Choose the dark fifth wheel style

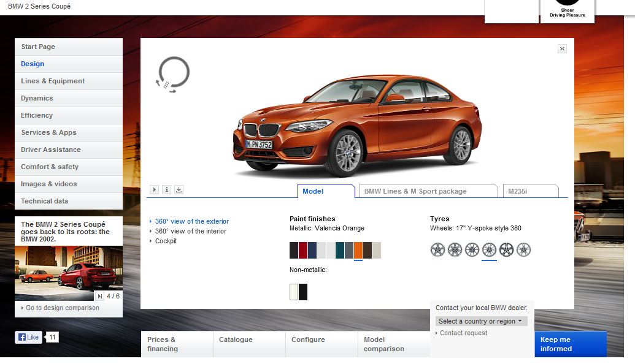pyautogui.click(x=506, y=249)
